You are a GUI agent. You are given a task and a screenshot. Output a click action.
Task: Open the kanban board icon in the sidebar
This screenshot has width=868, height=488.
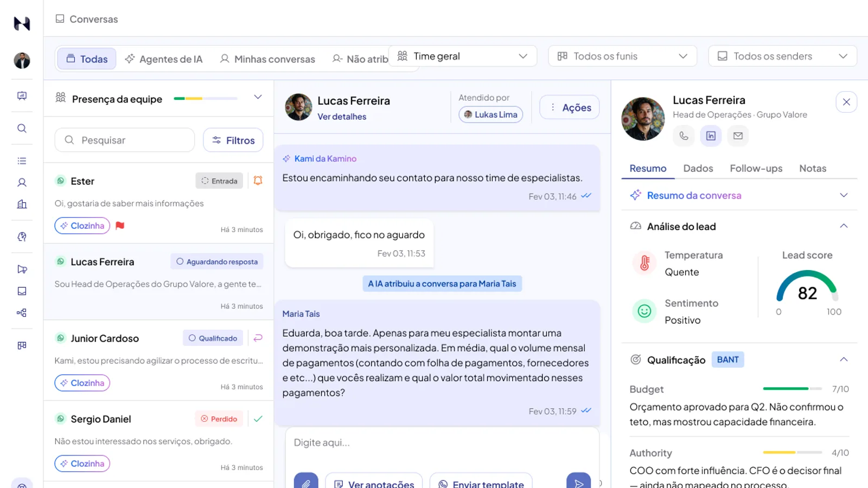(x=22, y=345)
